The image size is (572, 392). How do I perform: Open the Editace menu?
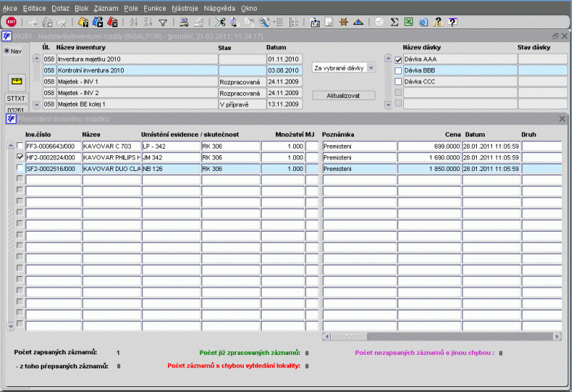click(x=34, y=9)
